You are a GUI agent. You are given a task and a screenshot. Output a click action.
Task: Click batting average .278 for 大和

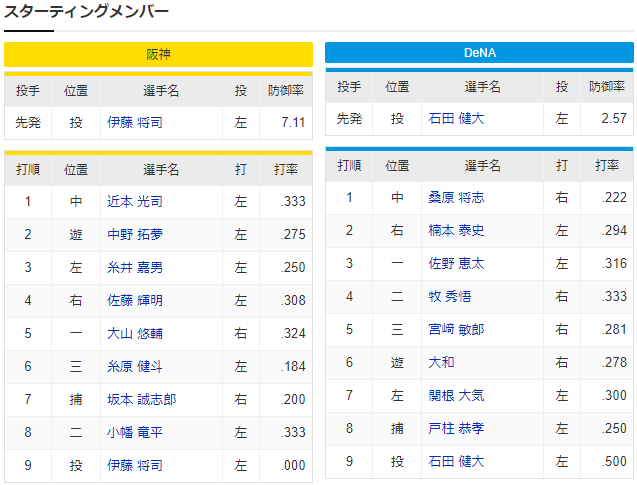tap(614, 362)
